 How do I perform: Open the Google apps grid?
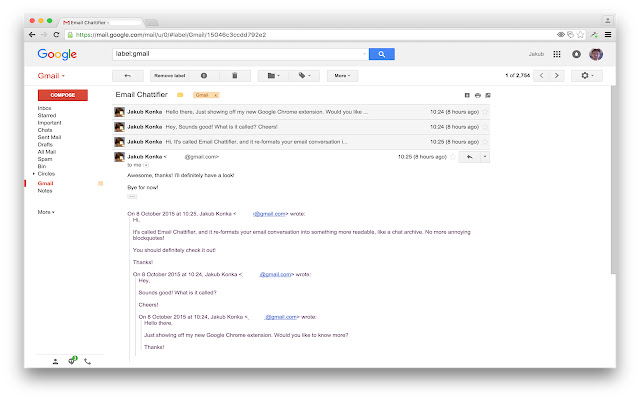[557, 54]
